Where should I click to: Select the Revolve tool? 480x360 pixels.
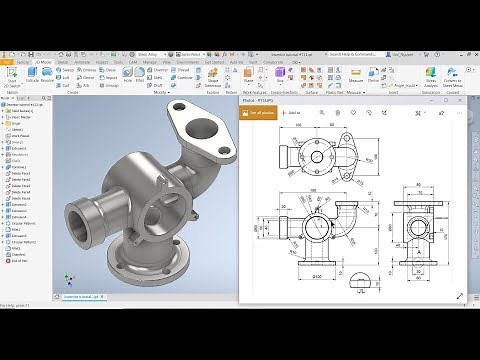point(47,75)
